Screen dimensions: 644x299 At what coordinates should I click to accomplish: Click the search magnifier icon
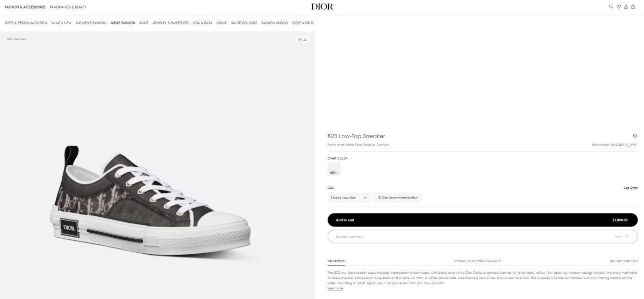pyautogui.click(x=611, y=7)
